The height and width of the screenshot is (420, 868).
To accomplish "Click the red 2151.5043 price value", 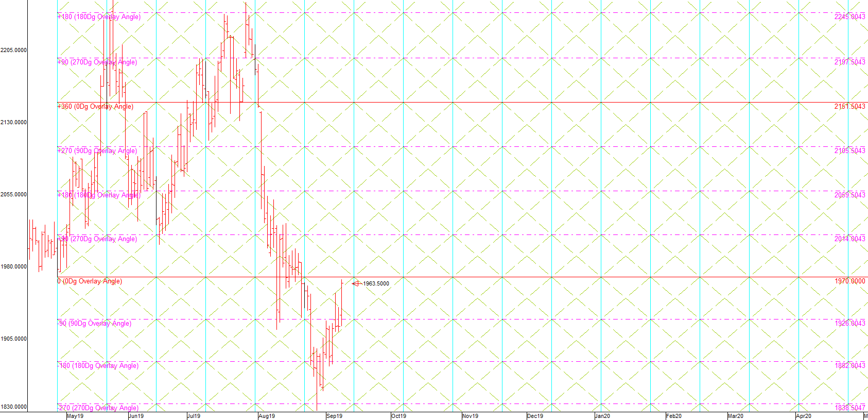I will tap(850, 107).
